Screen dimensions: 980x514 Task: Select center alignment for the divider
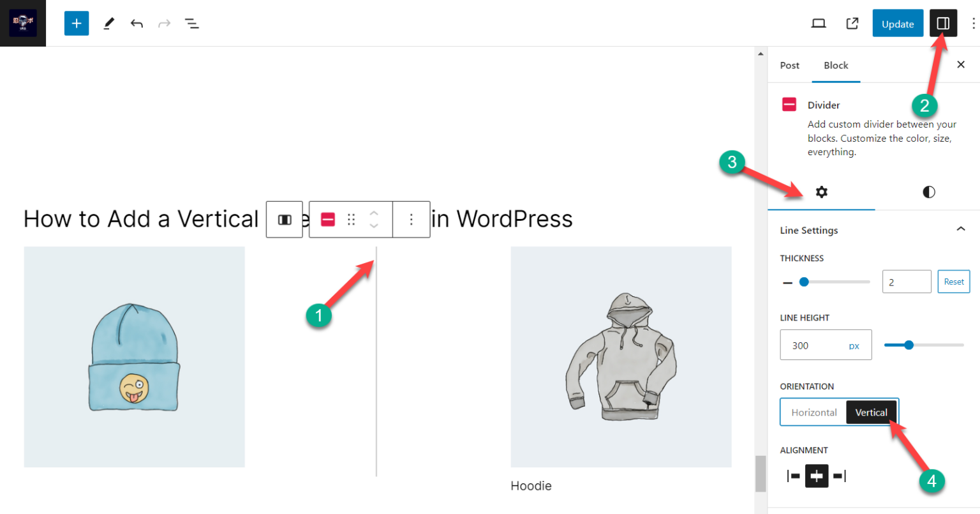coord(816,476)
